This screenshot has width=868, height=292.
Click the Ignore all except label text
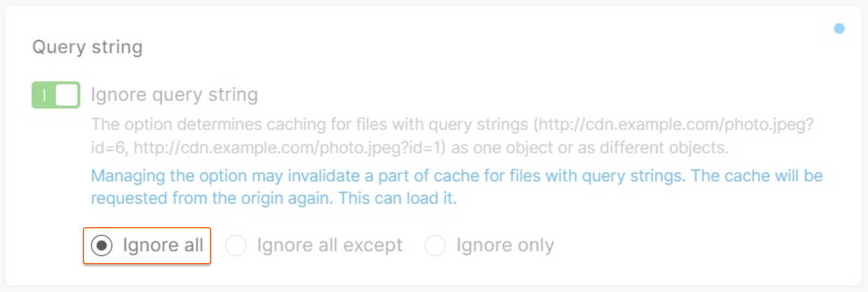click(x=330, y=245)
